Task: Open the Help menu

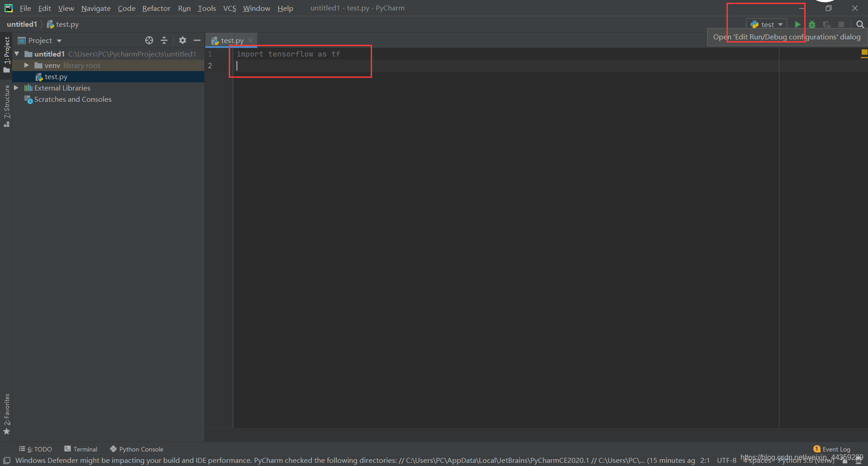Action: [x=285, y=8]
